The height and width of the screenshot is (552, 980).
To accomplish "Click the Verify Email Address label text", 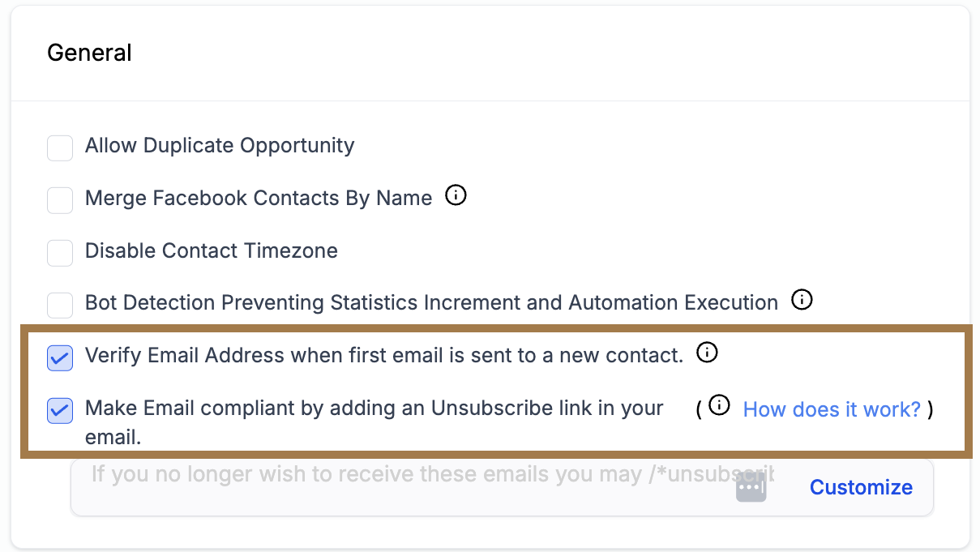I will [384, 355].
